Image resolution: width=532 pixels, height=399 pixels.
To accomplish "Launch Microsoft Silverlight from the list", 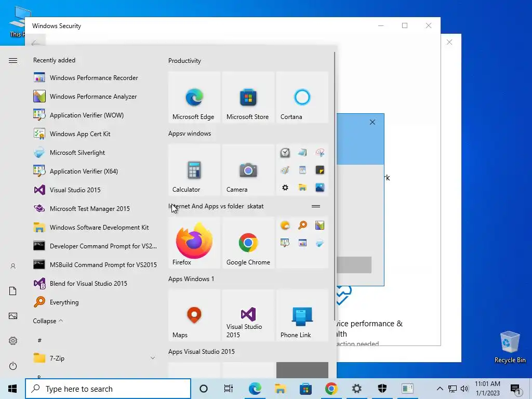I will coord(95,152).
